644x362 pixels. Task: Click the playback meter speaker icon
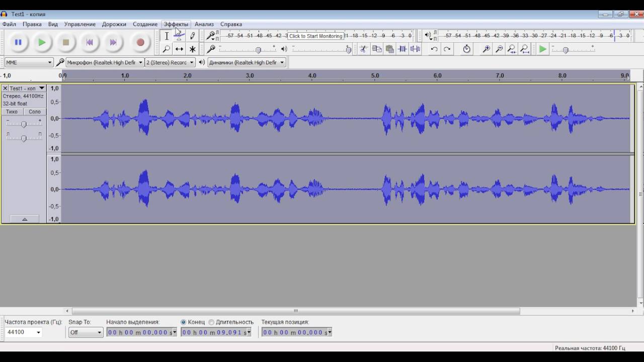427,35
